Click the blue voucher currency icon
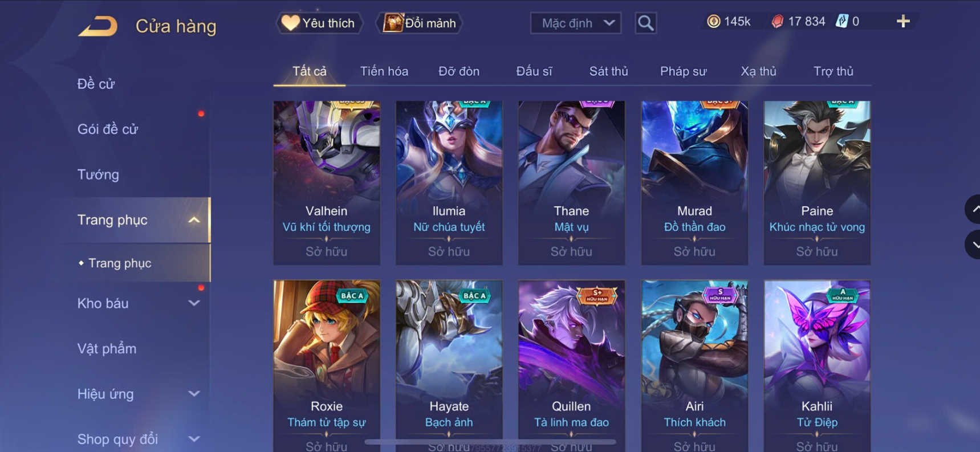Viewport: 980px width, 452px height. click(841, 22)
